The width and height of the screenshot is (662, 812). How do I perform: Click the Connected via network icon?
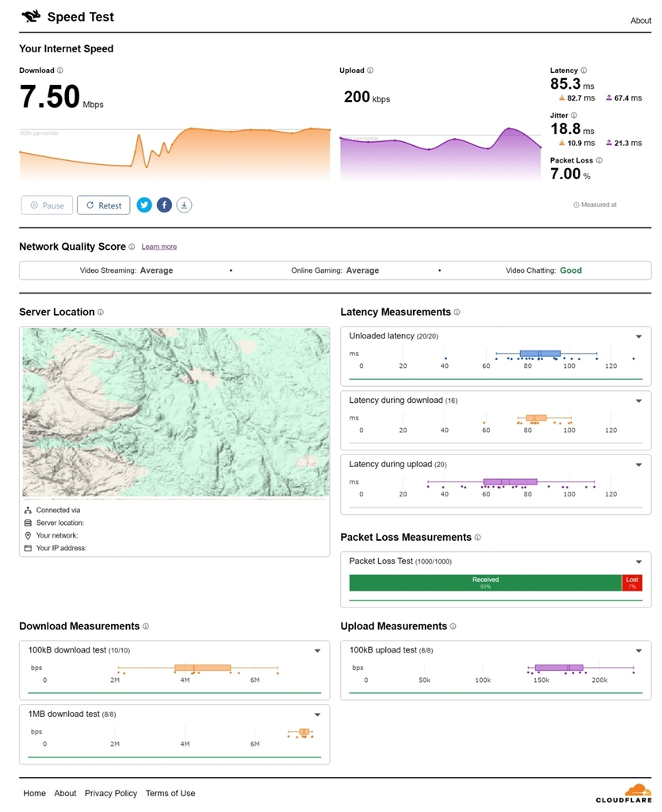point(28,511)
